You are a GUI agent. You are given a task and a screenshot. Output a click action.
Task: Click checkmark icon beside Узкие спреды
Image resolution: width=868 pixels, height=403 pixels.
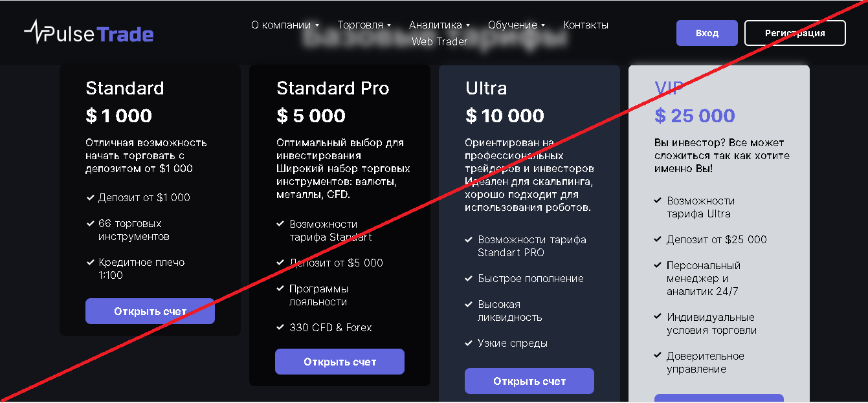coord(469,343)
